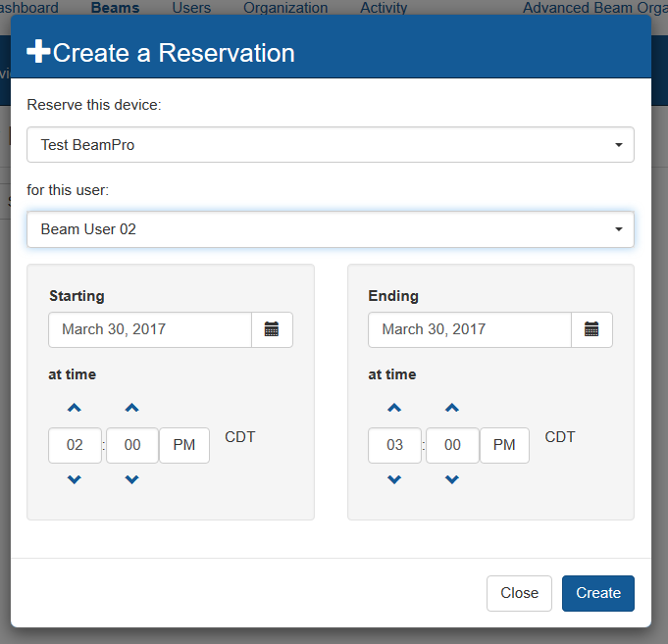Open the Users tab in background navigation

pyautogui.click(x=191, y=8)
